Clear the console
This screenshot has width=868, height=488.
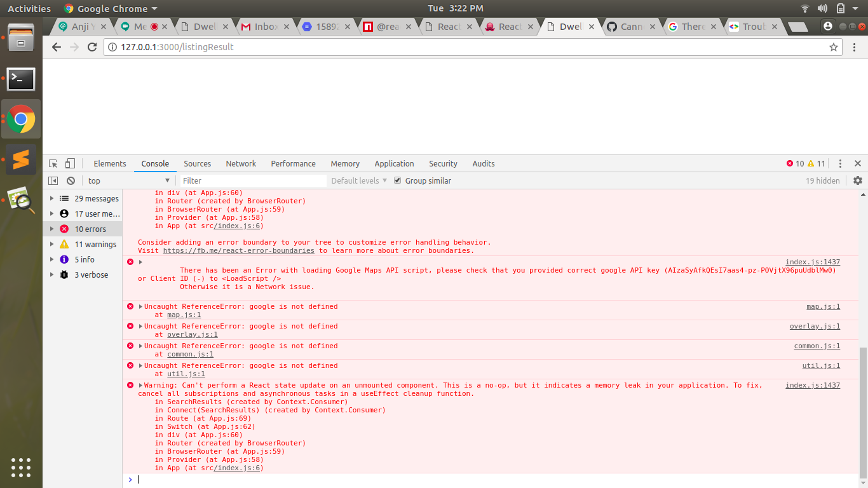pyautogui.click(x=71, y=180)
